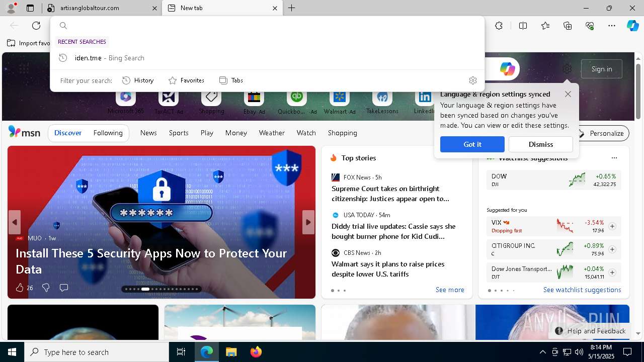The image size is (644, 362).
Task: Select the Following feed tab
Action: coord(108,133)
